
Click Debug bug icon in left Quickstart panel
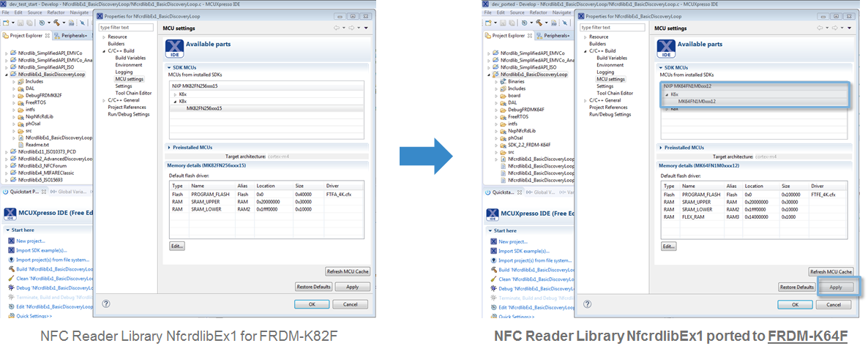(12, 287)
